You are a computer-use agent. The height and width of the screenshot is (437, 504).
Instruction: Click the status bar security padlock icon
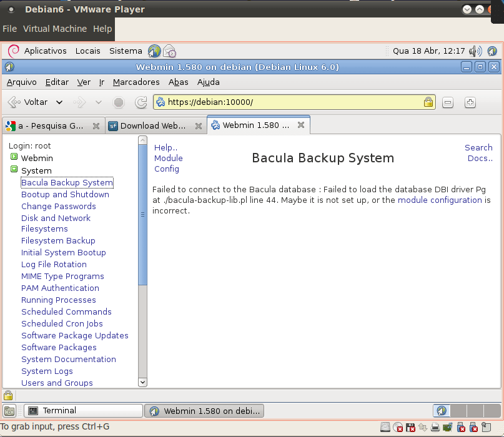pyautogui.click(x=8, y=395)
